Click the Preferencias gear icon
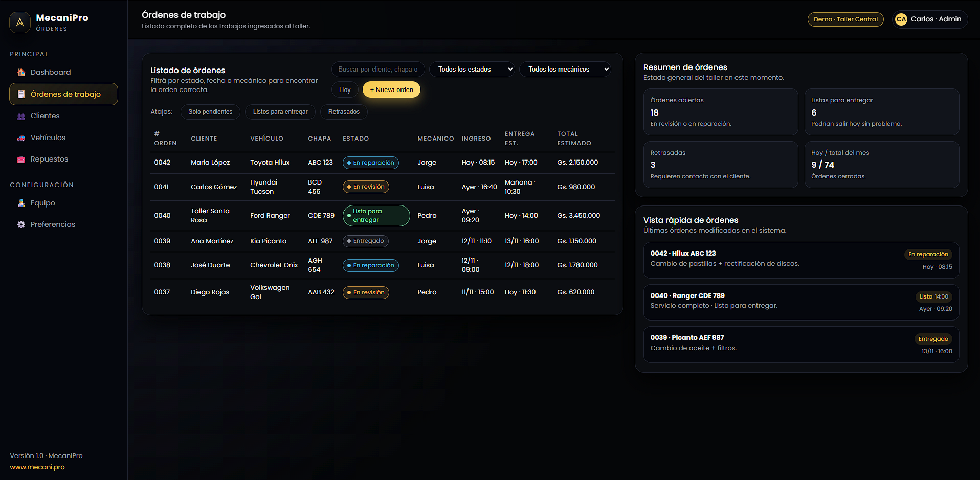The height and width of the screenshot is (480, 980). pyautogui.click(x=21, y=225)
